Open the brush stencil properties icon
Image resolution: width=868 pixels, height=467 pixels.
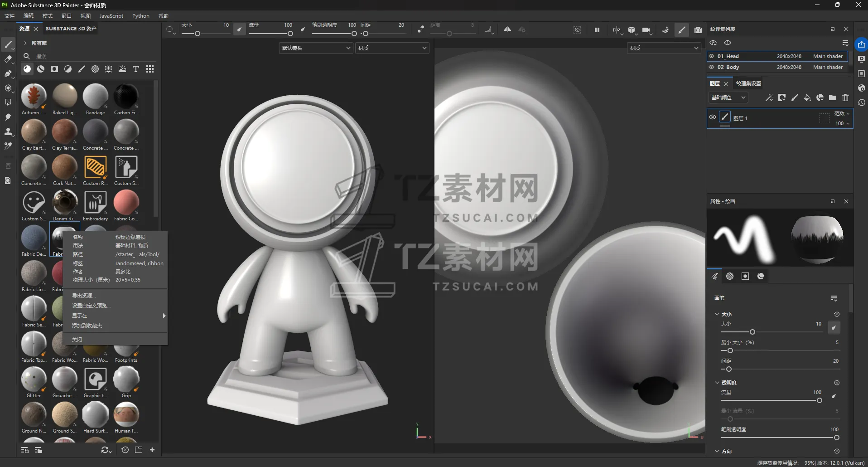pyautogui.click(x=745, y=276)
